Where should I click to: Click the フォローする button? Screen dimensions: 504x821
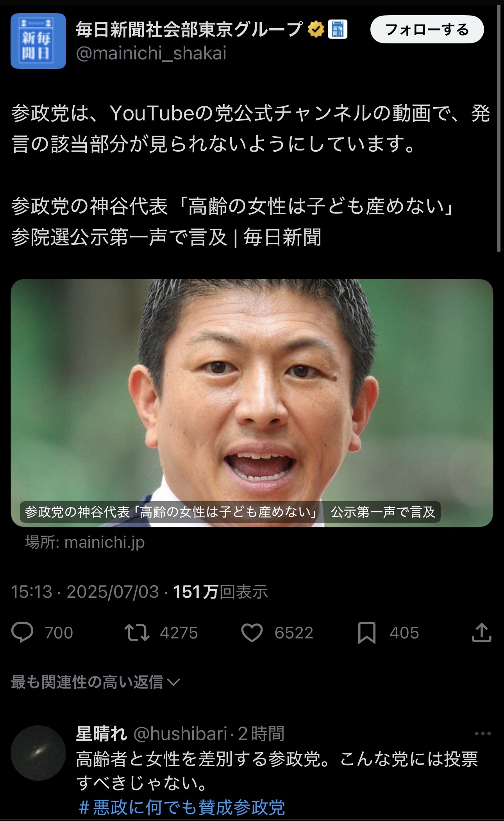[427, 29]
